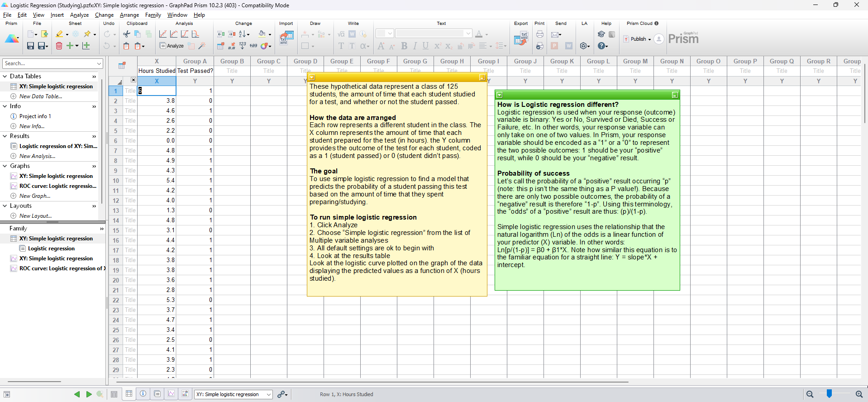Viewport: 868px width, 402px height.
Task: Click the scissors Cut icon
Action: tap(127, 34)
